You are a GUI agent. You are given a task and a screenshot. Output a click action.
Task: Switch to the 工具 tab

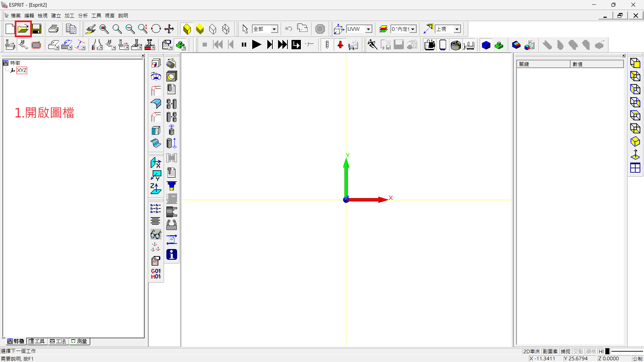[x=37, y=341]
